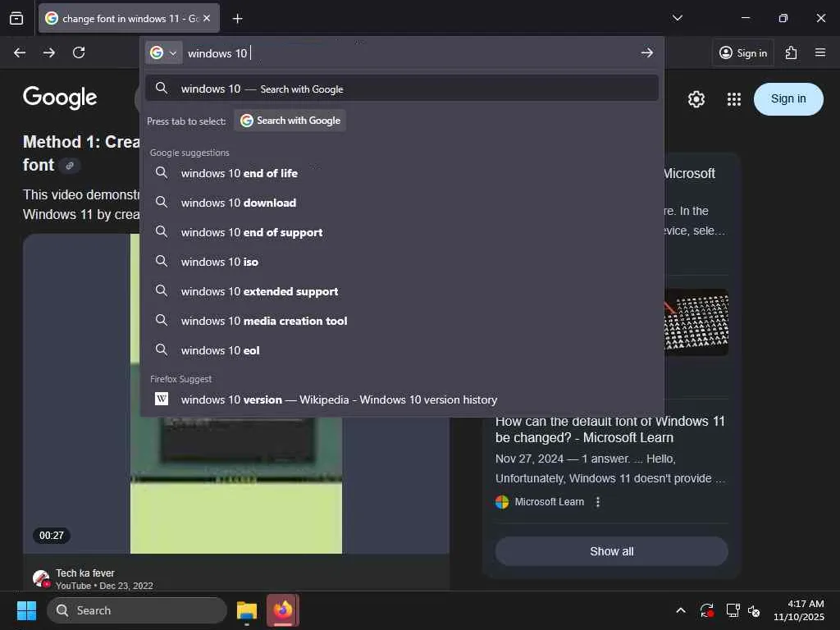Screen dimensions: 840x630
Task: Click the Microsoft Learn colored logo icon
Action: [x=502, y=502]
